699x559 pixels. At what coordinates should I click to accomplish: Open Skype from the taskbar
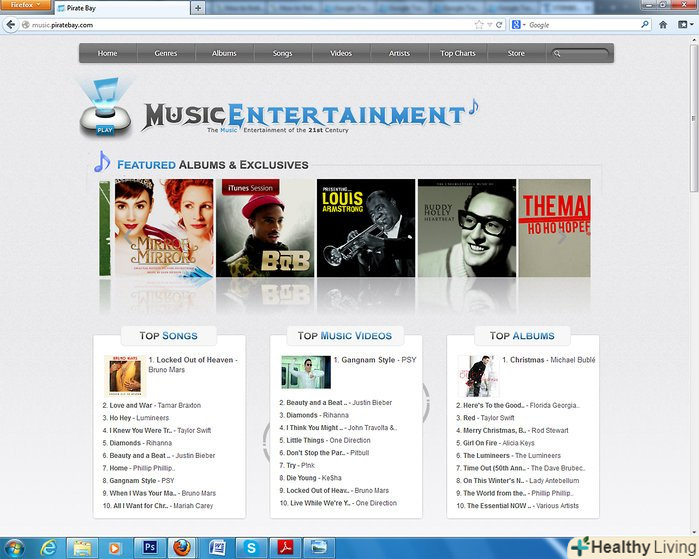[251, 548]
